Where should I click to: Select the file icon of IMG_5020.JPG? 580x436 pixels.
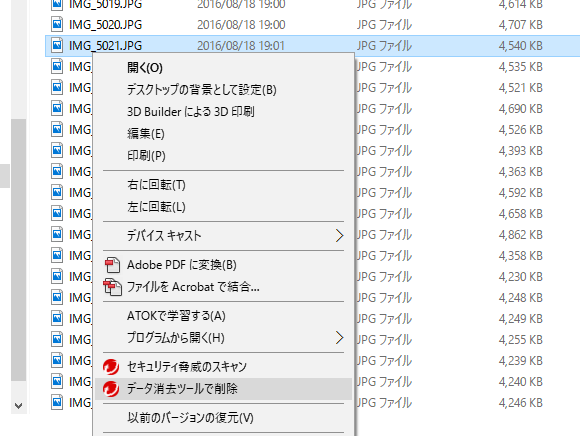tap(57, 24)
